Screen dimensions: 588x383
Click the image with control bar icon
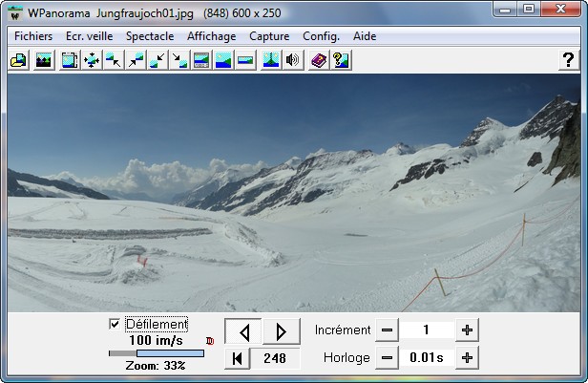point(201,60)
